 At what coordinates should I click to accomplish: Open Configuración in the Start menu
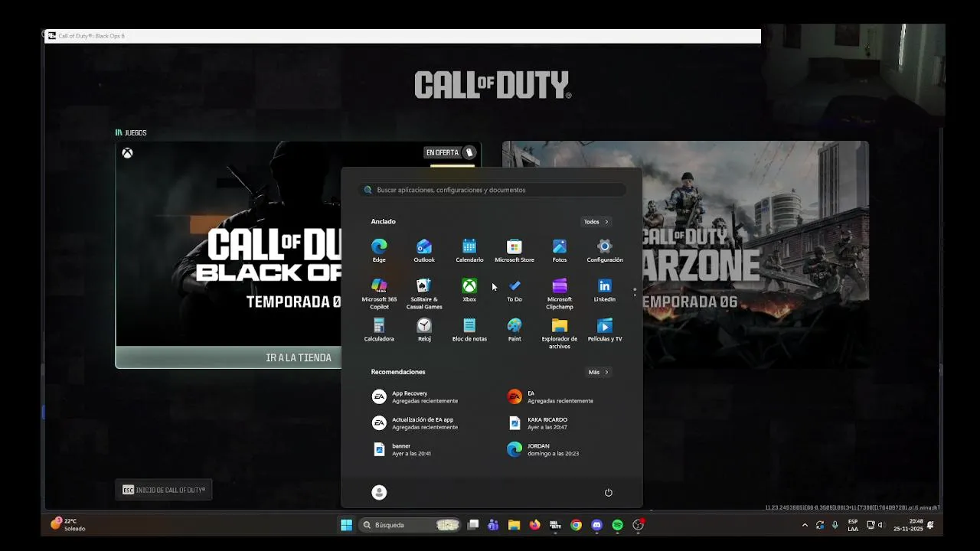click(x=605, y=250)
